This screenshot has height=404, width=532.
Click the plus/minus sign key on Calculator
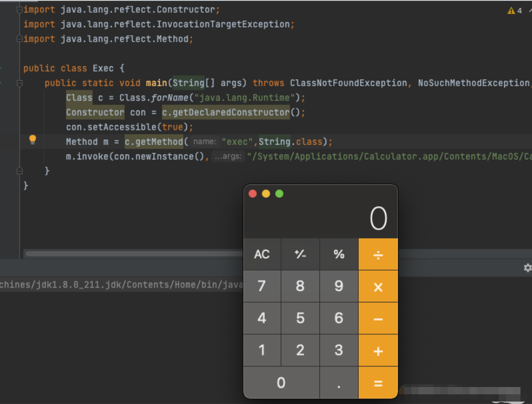pos(301,254)
